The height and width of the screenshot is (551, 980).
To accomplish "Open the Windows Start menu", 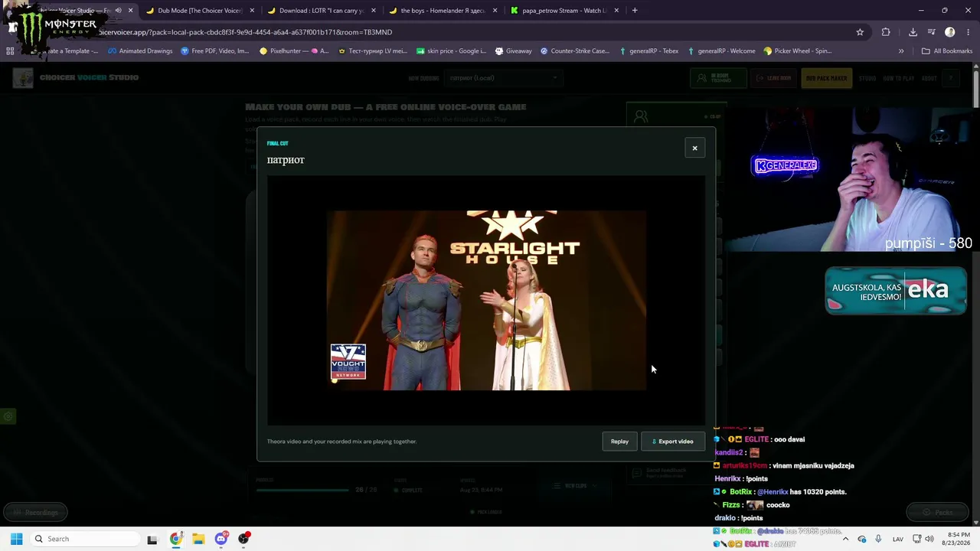I will click(x=16, y=539).
